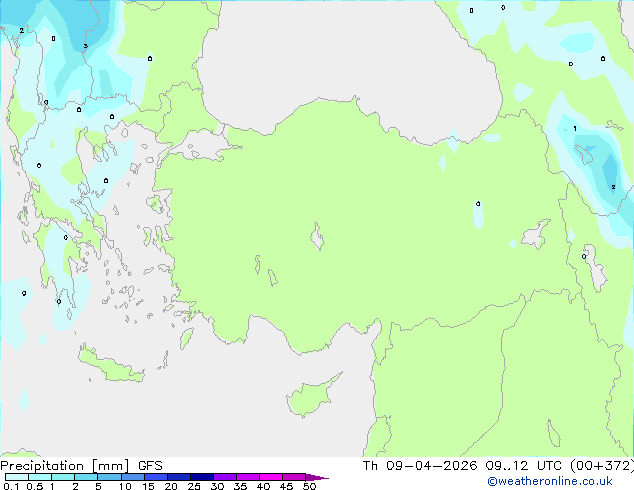
Task: Click the '30' legend scale label
Action: click(217, 486)
